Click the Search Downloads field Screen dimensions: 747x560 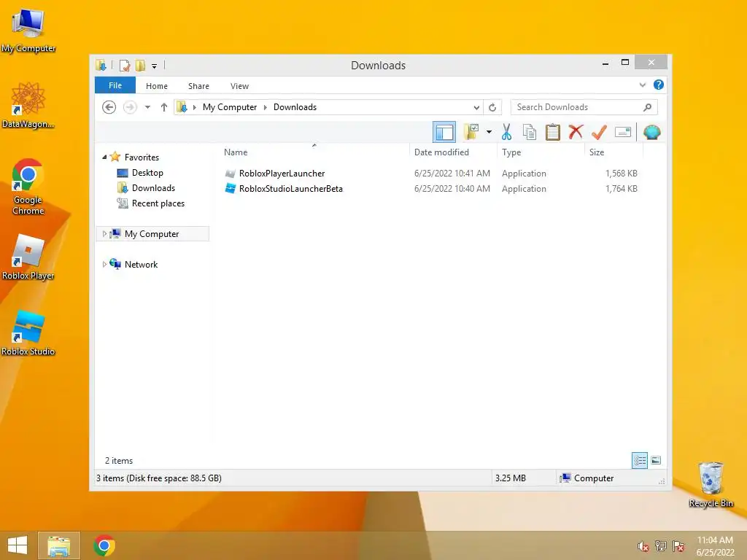(x=584, y=107)
